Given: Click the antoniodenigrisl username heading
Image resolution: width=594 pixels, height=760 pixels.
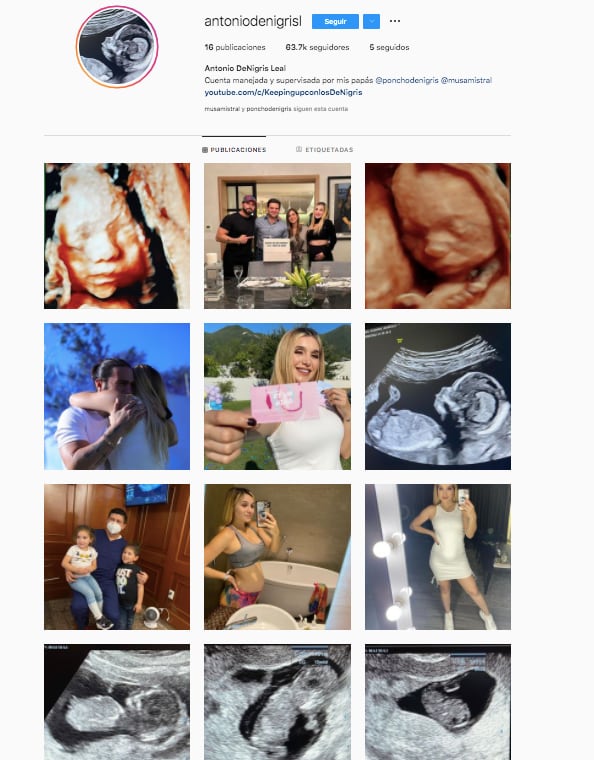Looking at the screenshot, I should click(x=253, y=21).
